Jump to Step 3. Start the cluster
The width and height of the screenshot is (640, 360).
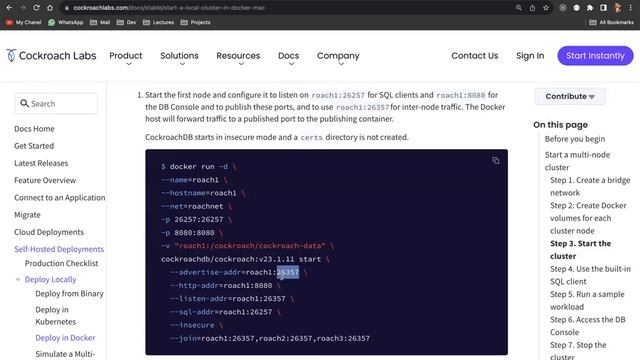580,249
